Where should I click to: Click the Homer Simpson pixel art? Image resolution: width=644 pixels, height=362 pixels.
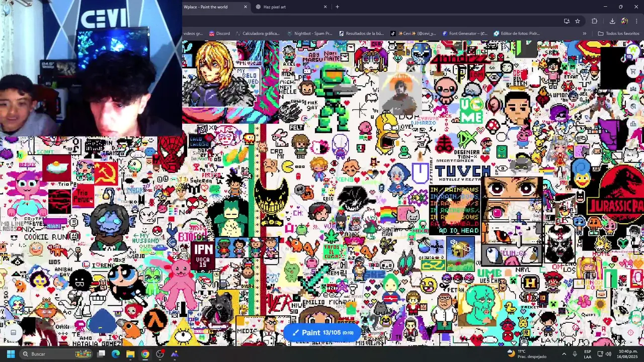pyautogui.click(x=387, y=132)
